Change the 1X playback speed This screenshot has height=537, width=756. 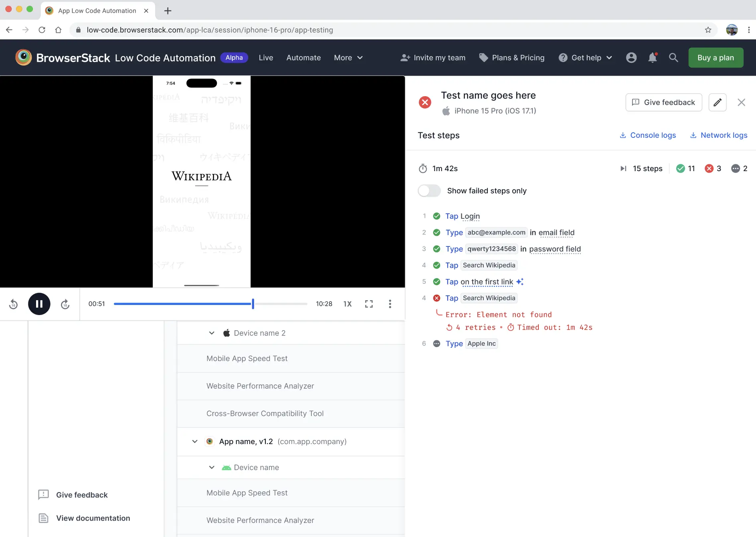click(347, 304)
